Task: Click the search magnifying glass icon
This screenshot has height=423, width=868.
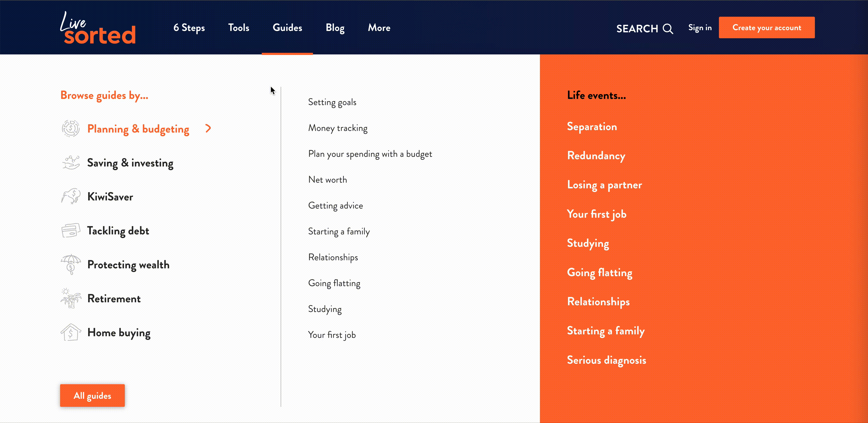Action: click(x=667, y=29)
